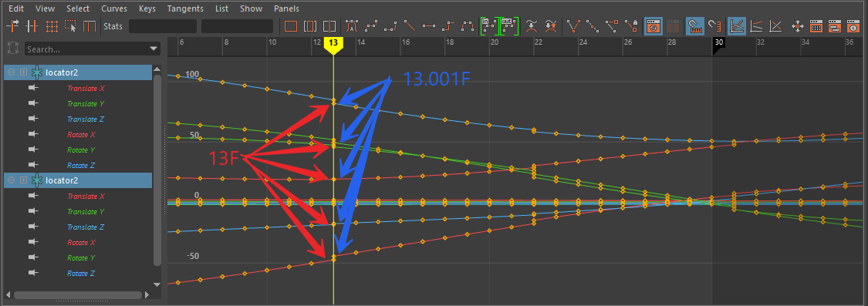Apply Auto tangents
Screen dimensions: 868x306
pyautogui.click(x=352, y=25)
